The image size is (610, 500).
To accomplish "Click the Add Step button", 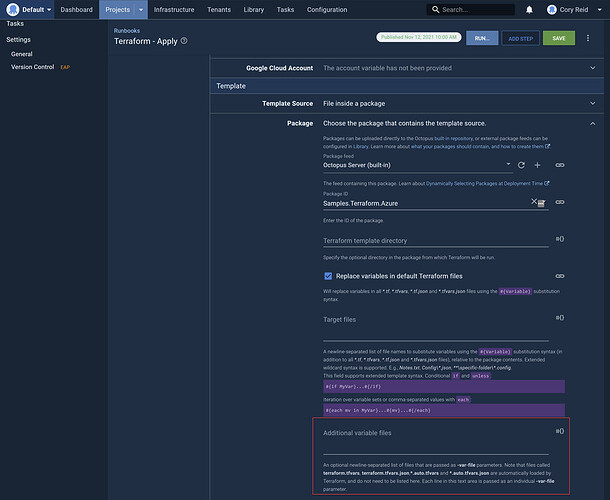I will point(519,38).
